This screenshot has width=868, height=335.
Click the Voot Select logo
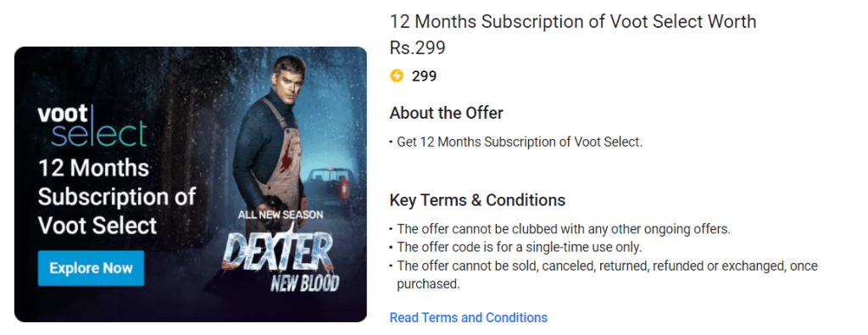pos(92,126)
